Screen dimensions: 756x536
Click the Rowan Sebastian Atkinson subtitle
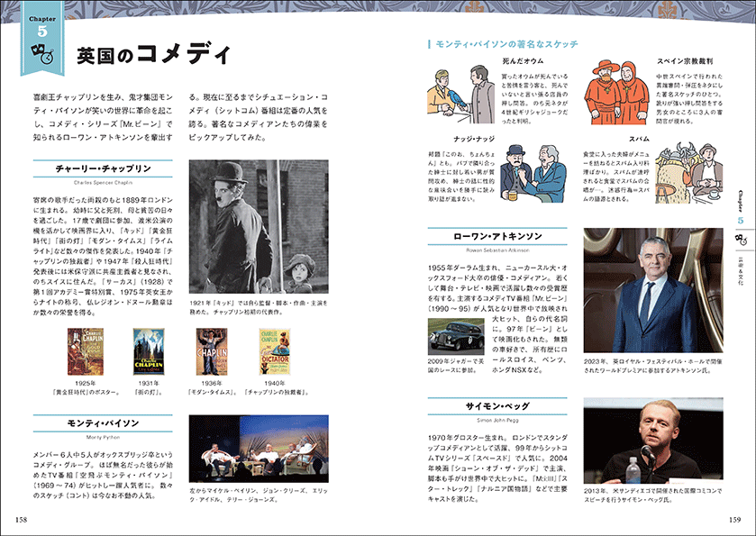click(x=497, y=250)
